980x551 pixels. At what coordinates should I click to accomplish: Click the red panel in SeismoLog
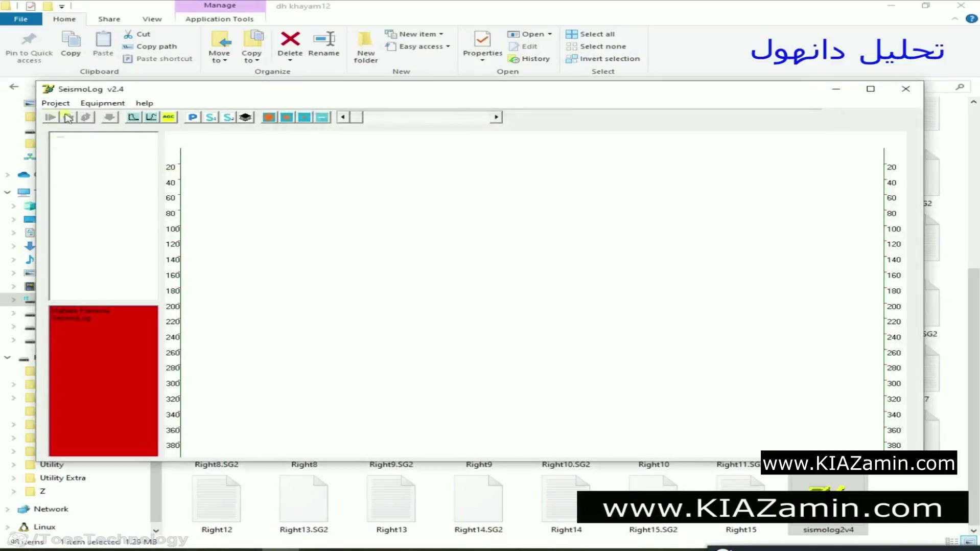coord(104,381)
